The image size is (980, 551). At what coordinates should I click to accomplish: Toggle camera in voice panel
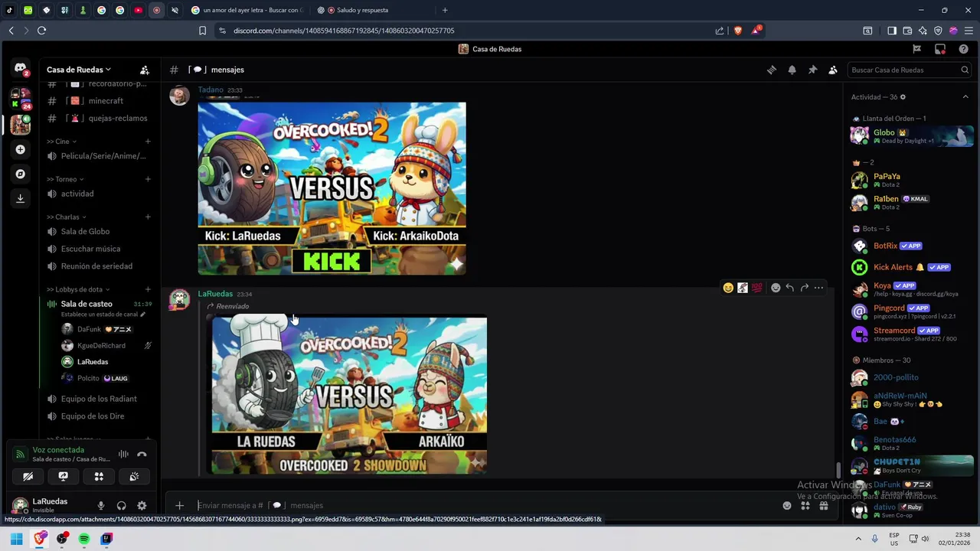point(28,476)
